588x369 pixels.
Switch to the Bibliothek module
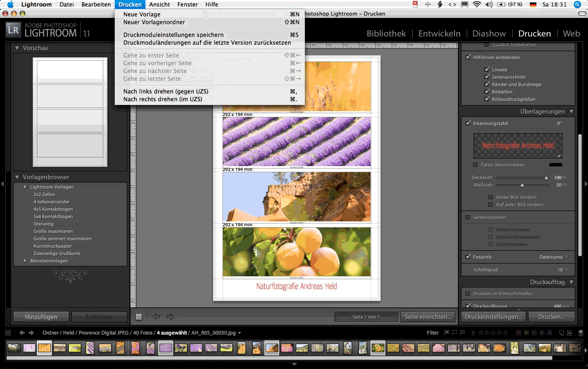(x=386, y=34)
